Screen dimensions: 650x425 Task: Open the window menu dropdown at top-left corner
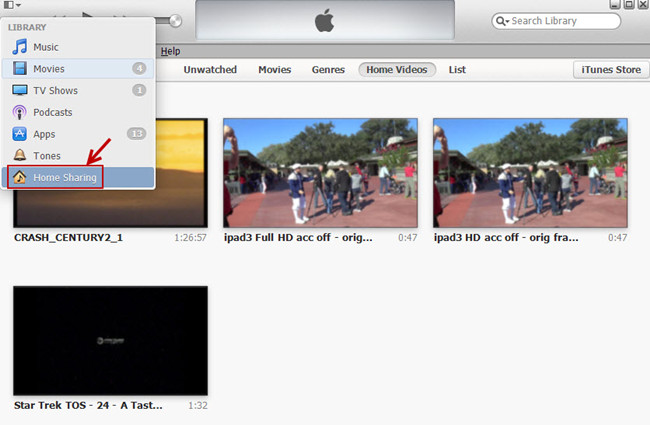tap(12, 5)
